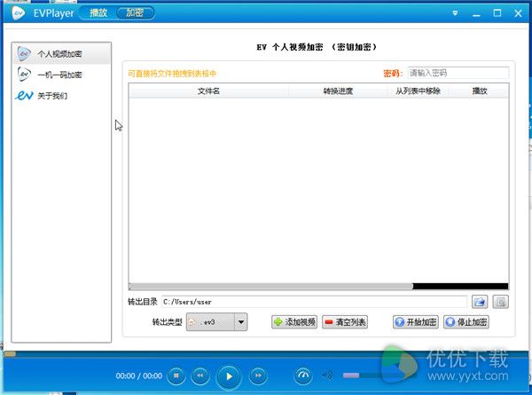Click the password input field
The width and height of the screenshot is (532, 395).
point(458,73)
